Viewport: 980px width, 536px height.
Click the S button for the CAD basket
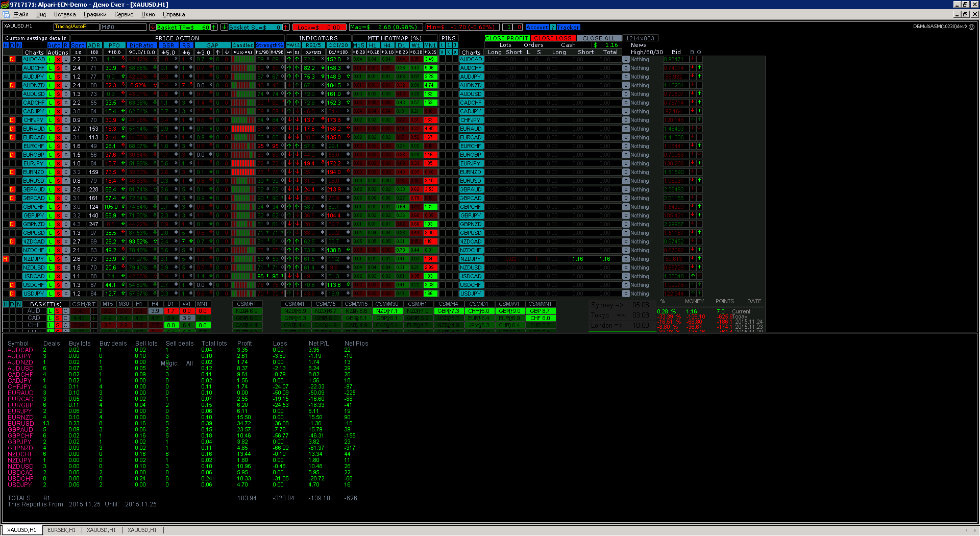(58, 318)
